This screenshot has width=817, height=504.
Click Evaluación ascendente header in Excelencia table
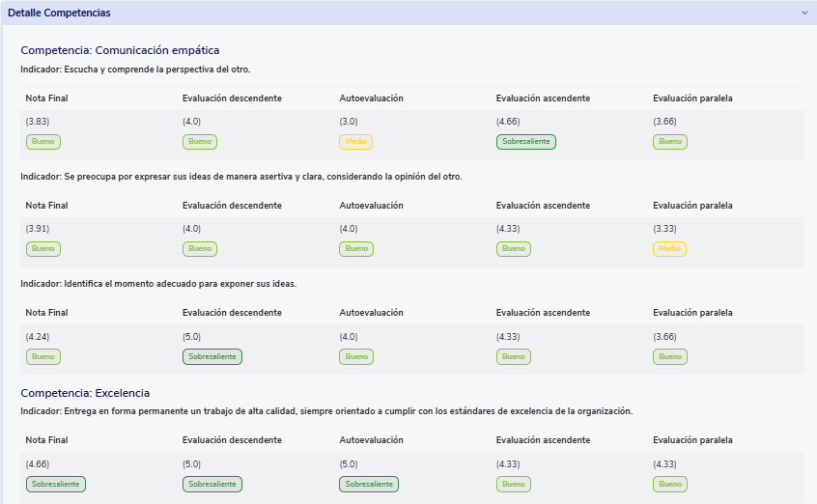(543, 439)
